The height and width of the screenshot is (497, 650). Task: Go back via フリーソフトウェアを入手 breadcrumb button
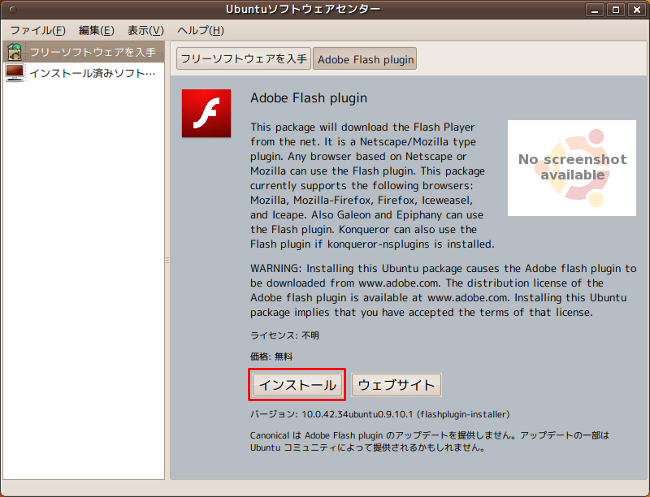click(x=243, y=59)
